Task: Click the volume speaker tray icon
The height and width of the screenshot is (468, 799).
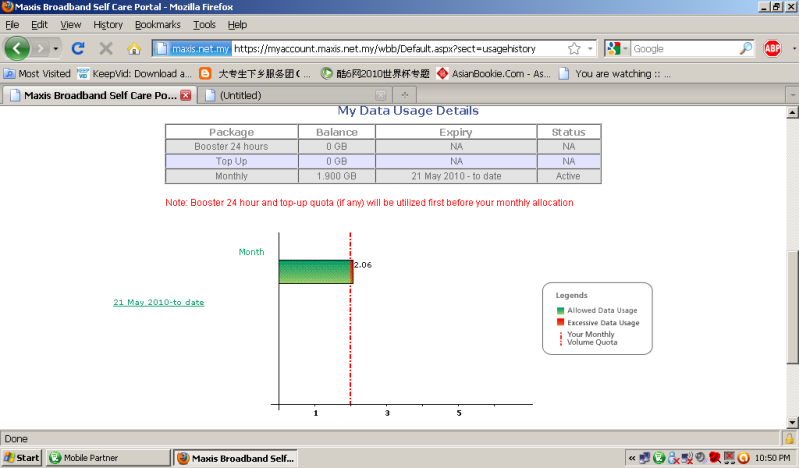Action: [x=701, y=458]
